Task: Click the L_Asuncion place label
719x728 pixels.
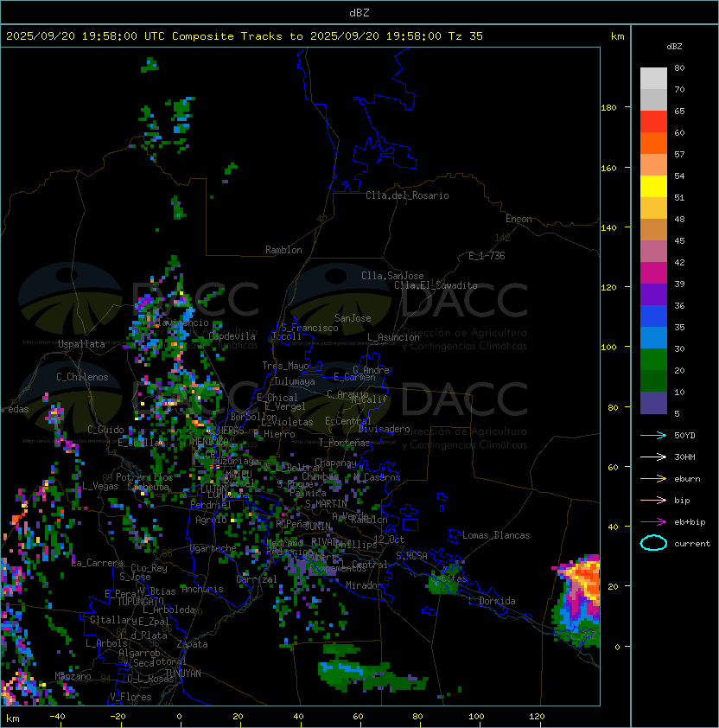Action: click(x=393, y=337)
